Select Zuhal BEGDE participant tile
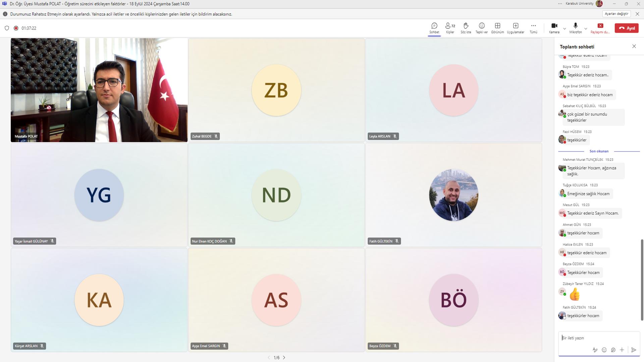 pos(276,90)
